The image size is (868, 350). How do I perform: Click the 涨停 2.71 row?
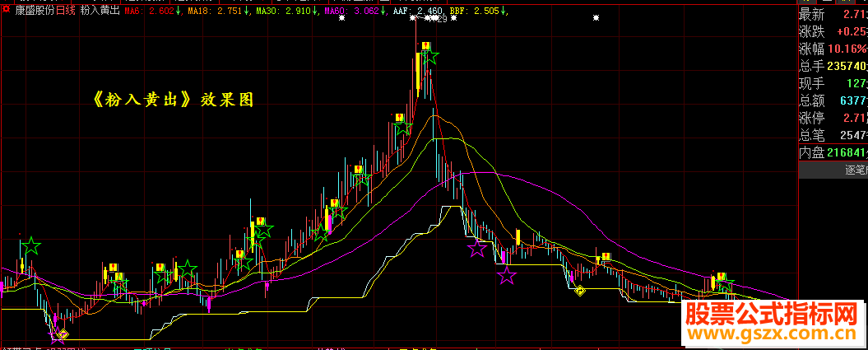(833, 118)
